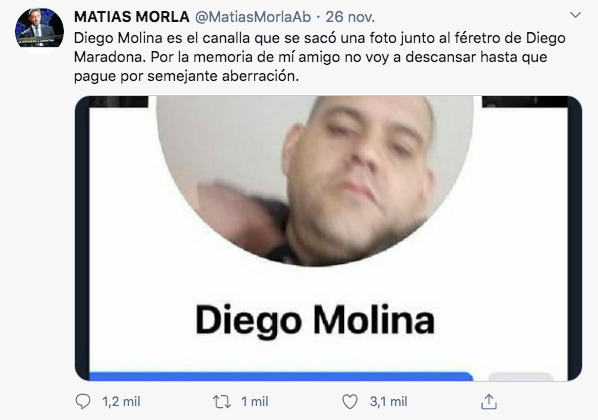Click the 3,1 mil likes count

(388, 402)
